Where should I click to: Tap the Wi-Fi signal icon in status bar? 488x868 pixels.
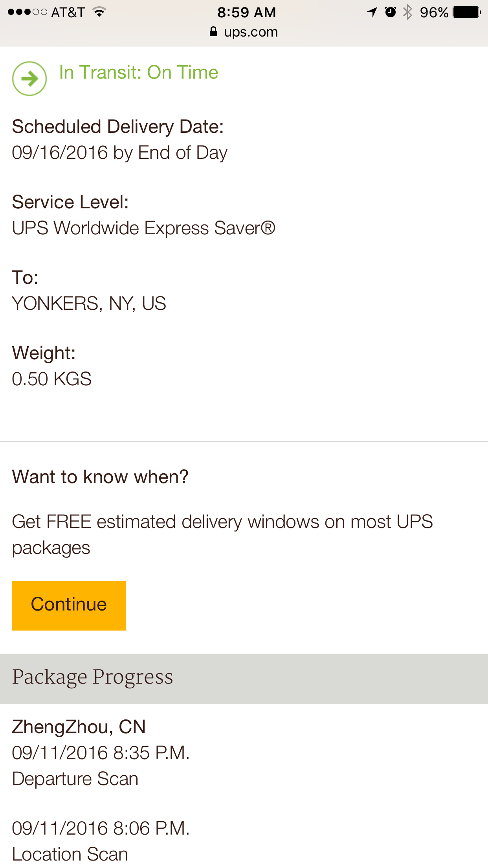click(99, 12)
